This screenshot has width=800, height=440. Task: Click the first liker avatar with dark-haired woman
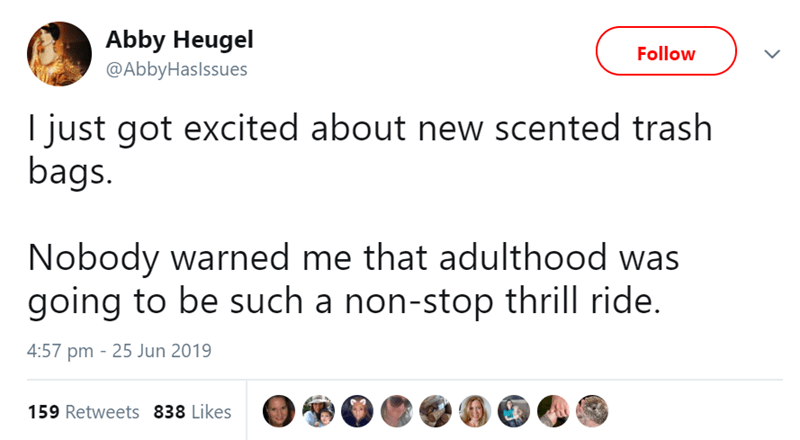pyautogui.click(x=279, y=411)
